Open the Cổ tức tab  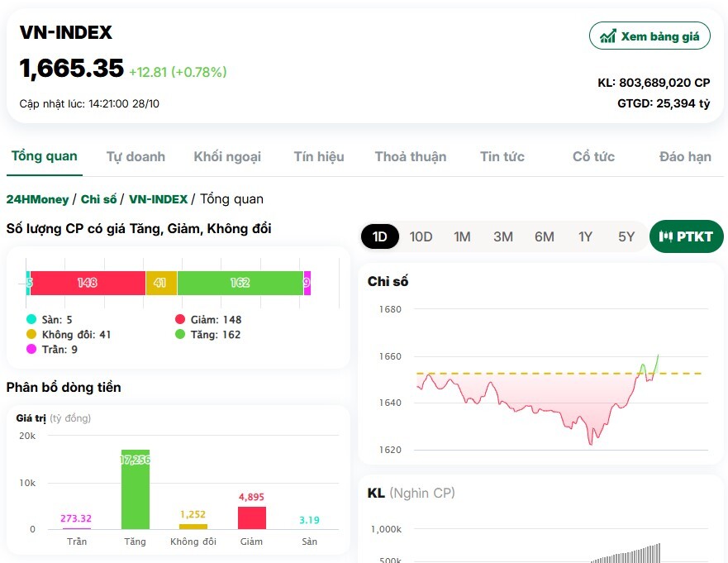(593, 156)
